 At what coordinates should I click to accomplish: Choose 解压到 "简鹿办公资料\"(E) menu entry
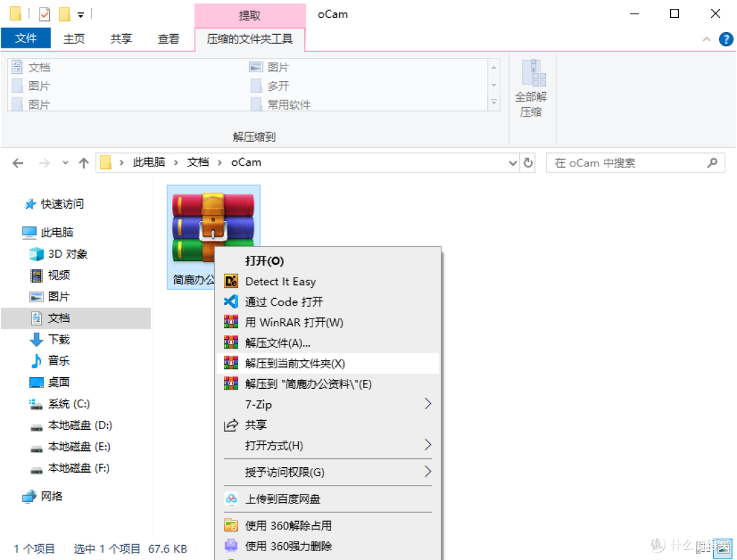328,384
